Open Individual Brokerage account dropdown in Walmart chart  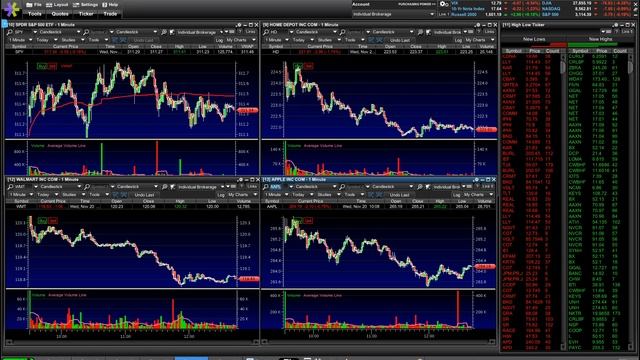(x=200, y=187)
